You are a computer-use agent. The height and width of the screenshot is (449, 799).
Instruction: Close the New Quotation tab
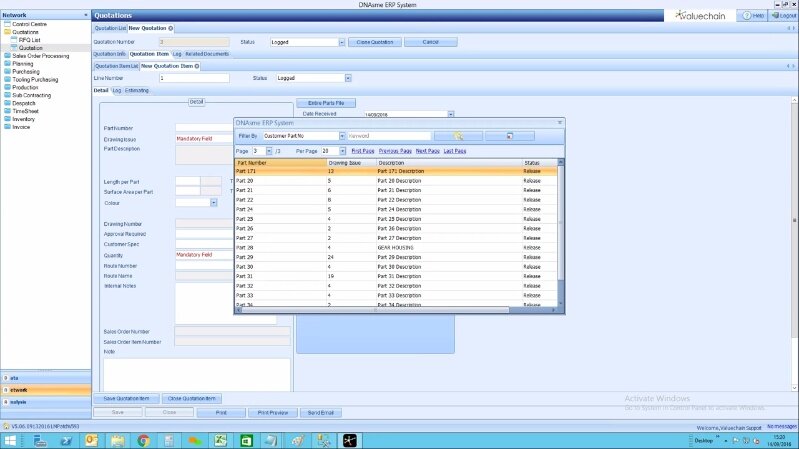click(x=171, y=28)
